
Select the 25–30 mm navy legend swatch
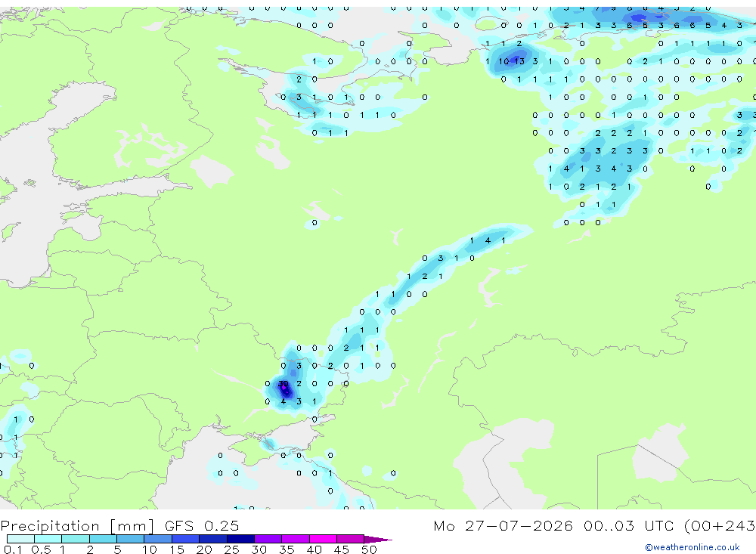click(240, 539)
